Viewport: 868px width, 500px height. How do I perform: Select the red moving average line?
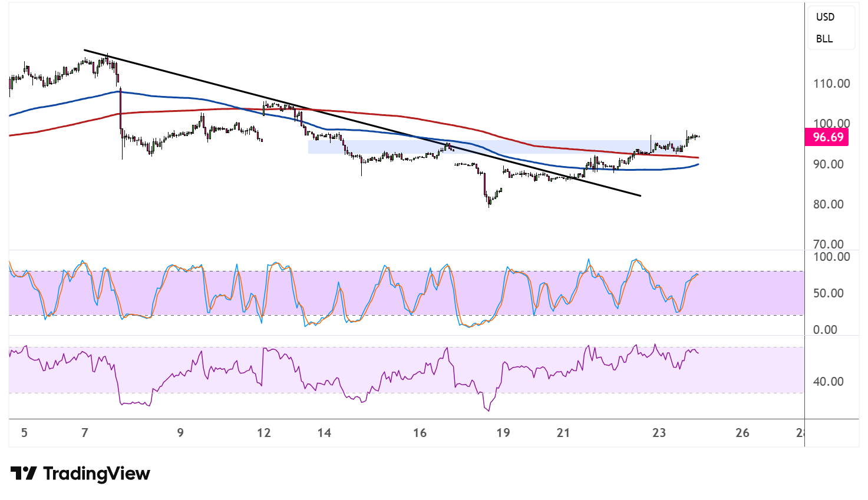click(x=177, y=110)
